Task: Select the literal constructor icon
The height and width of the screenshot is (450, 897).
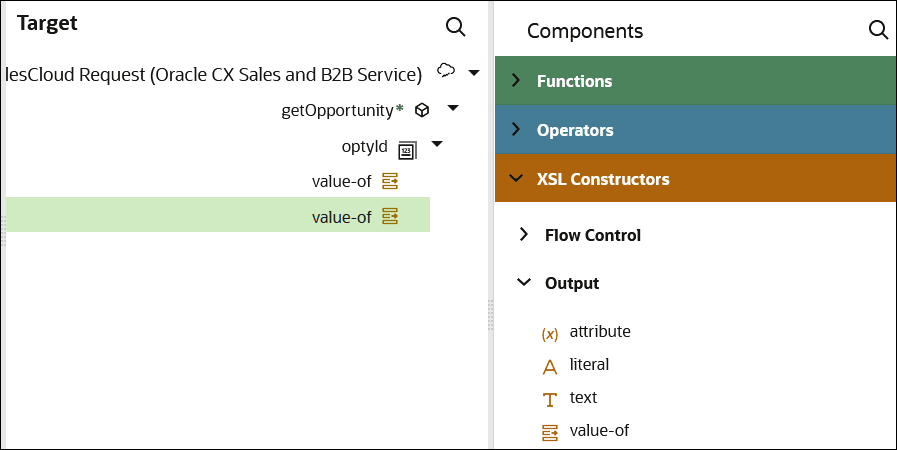Action: 549,366
